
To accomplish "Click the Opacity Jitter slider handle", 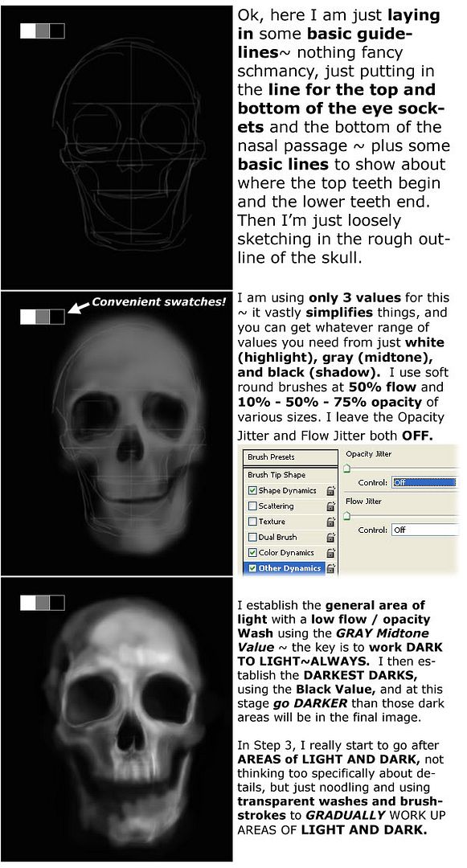I will pyautogui.click(x=347, y=469).
